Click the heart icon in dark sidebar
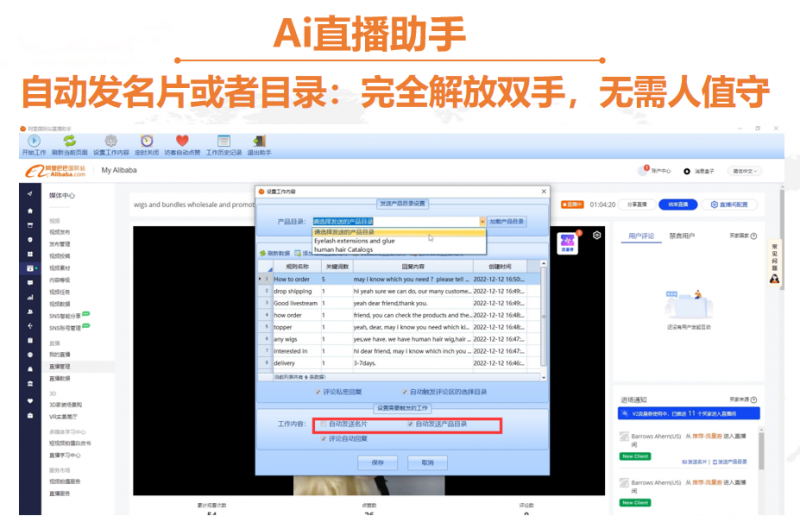Viewport: 800px width, 522px height. click(x=30, y=401)
